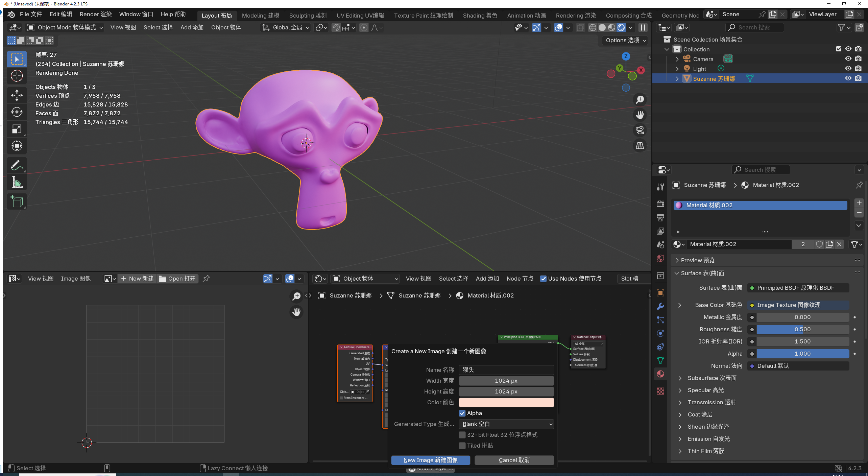The width and height of the screenshot is (868, 476).
Task: Unlink Material 材质.002 with X icon
Action: (x=839, y=244)
